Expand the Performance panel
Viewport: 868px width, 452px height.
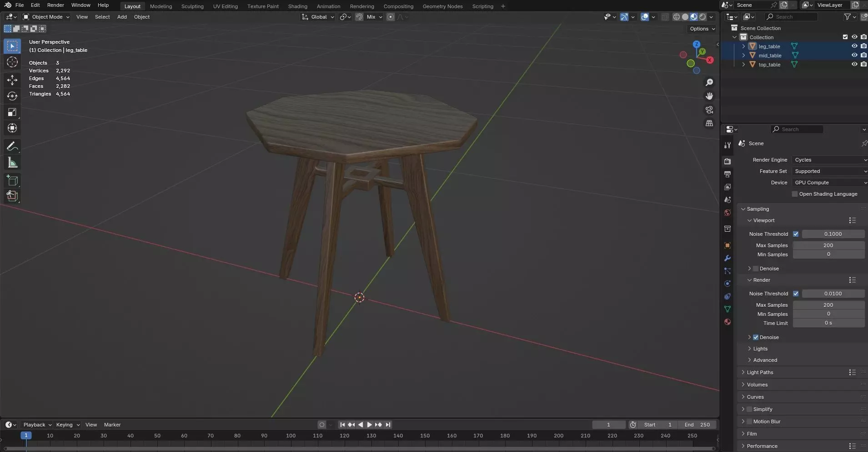pyautogui.click(x=762, y=446)
